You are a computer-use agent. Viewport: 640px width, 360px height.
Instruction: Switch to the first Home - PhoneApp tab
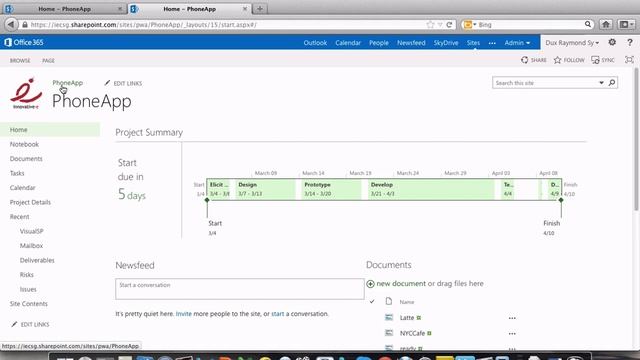[x=64, y=9]
